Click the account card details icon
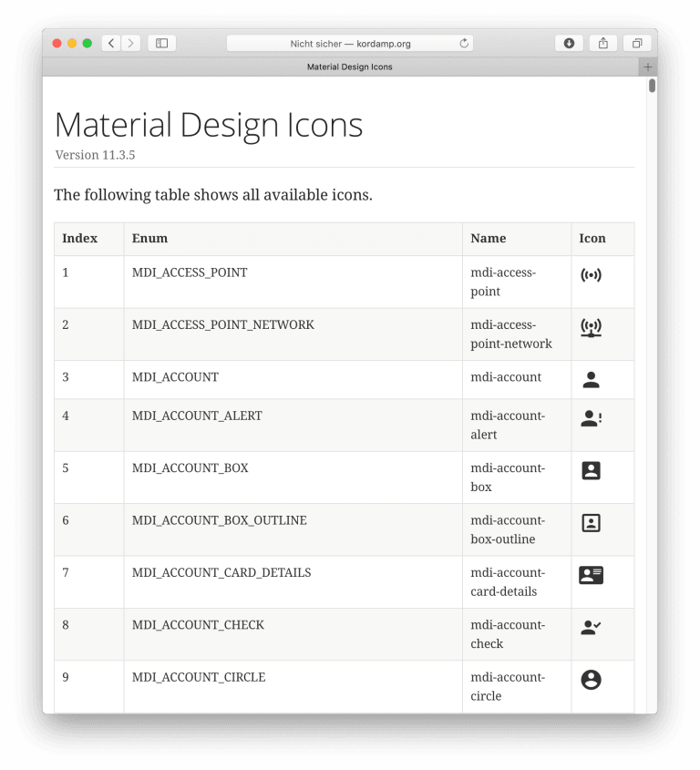 pos(591,575)
